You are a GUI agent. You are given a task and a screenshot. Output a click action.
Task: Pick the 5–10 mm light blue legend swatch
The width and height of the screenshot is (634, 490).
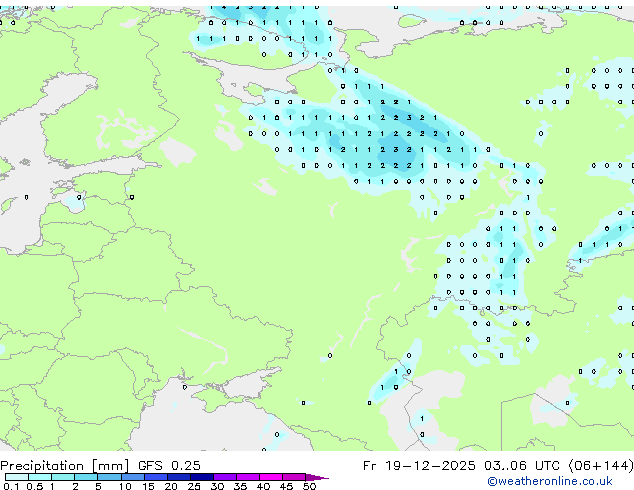coord(109,477)
